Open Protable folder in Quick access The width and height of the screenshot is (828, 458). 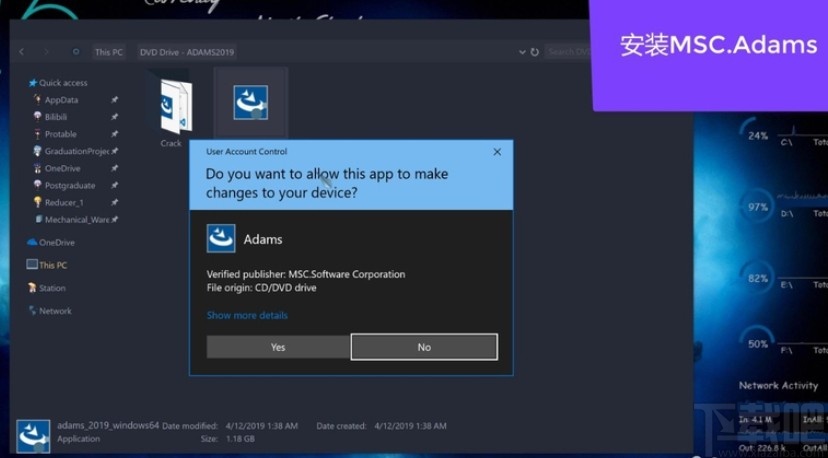(61, 134)
